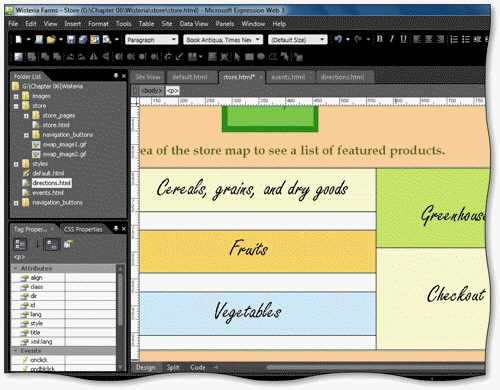Collapse the Events section
The height and width of the screenshot is (390, 500).
click(x=15, y=351)
